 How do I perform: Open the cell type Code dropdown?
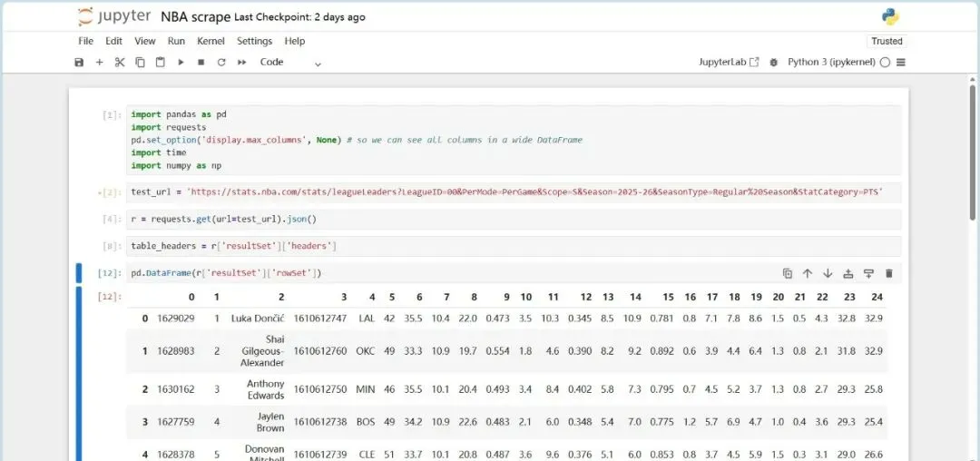pos(290,62)
